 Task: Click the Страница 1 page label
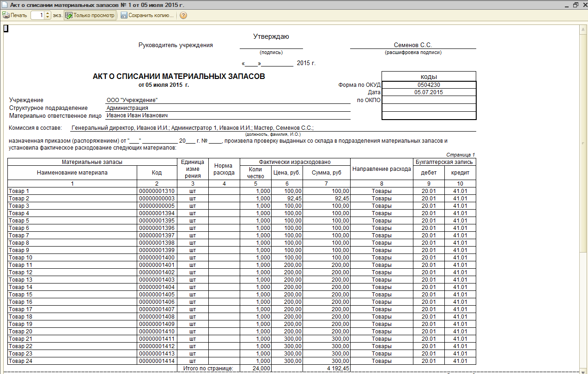[461, 155]
